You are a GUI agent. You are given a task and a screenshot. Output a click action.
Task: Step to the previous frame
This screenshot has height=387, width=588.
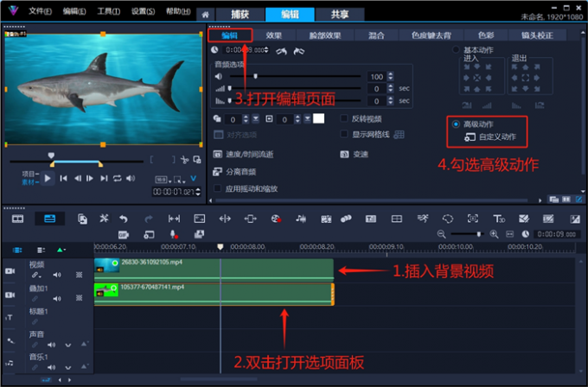pyautogui.click(x=78, y=179)
